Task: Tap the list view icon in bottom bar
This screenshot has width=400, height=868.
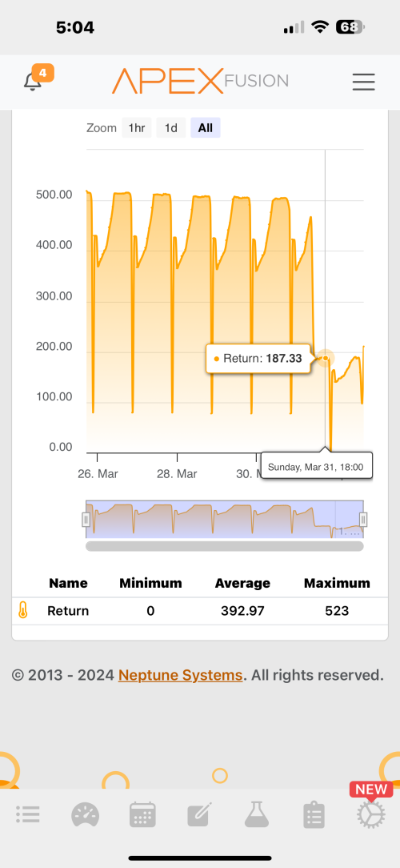Action: pos(28,814)
